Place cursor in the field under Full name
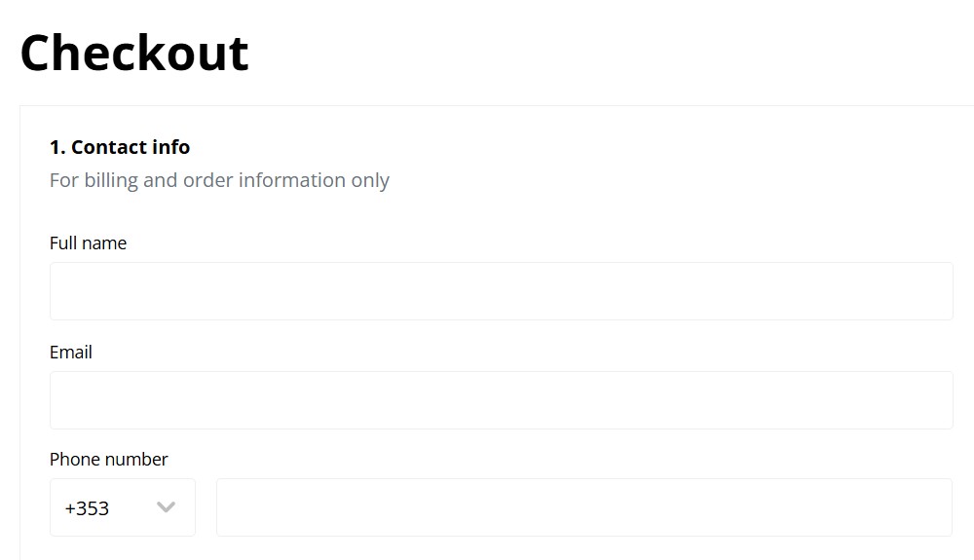 pyautogui.click(x=501, y=291)
